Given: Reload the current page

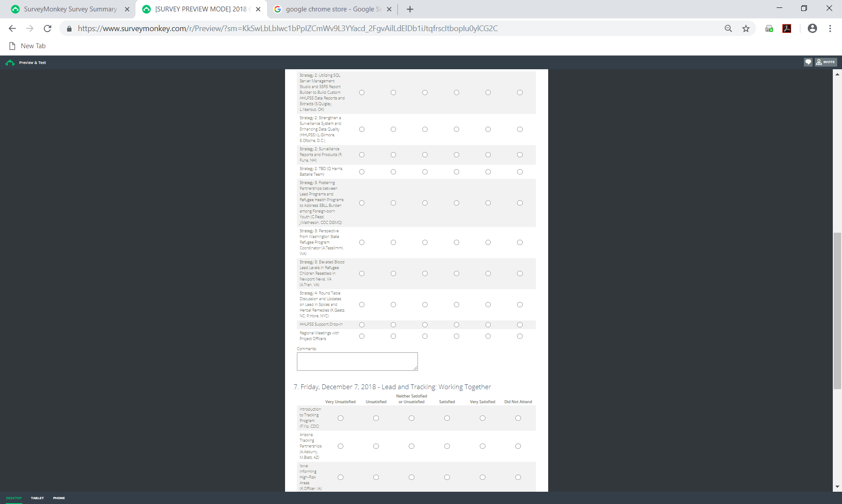Looking at the screenshot, I should [x=47, y=28].
